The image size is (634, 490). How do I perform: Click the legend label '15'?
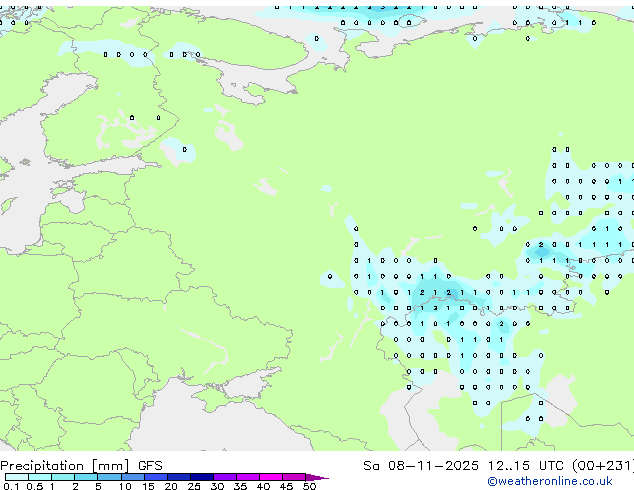(x=148, y=486)
